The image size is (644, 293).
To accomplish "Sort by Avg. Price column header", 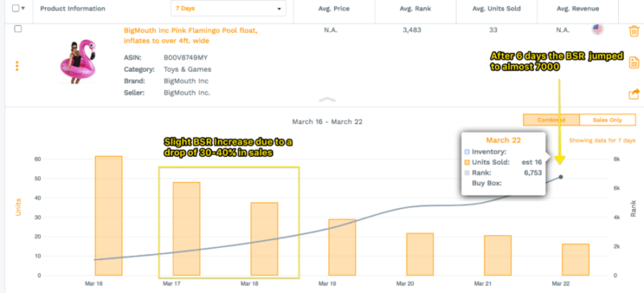I will point(334,9).
